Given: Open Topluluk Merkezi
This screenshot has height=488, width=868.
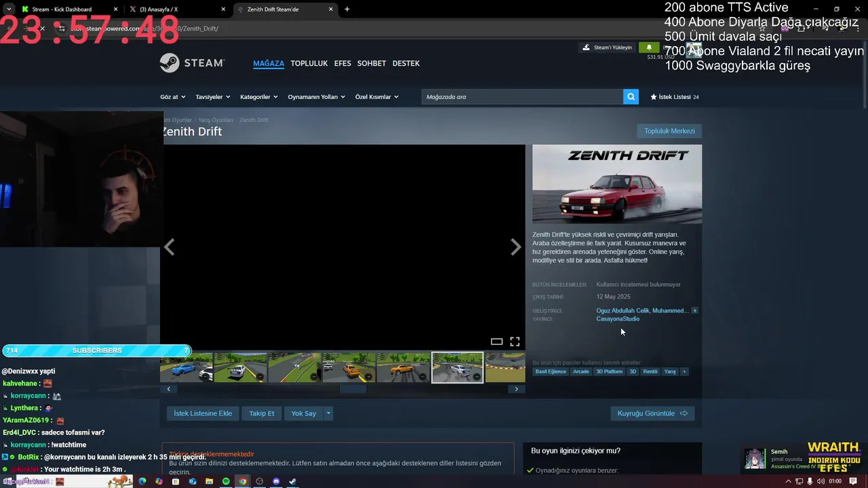Looking at the screenshot, I should click(669, 131).
